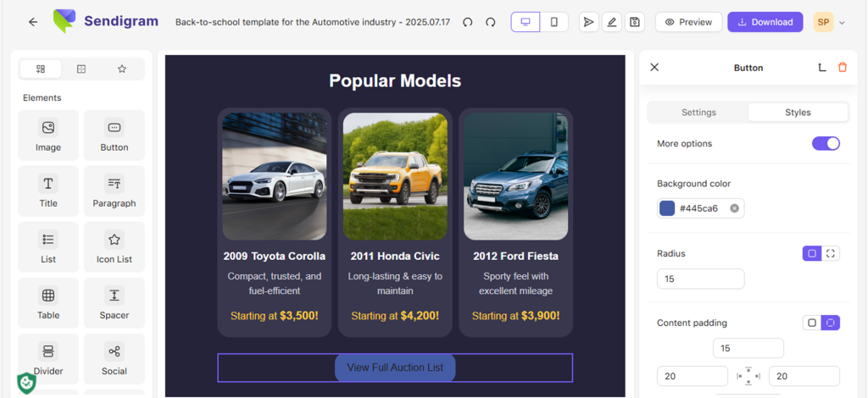This screenshot has width=868, height=398.
Task: Click the top padding field showing 15
Action: [x=748, y=348]
